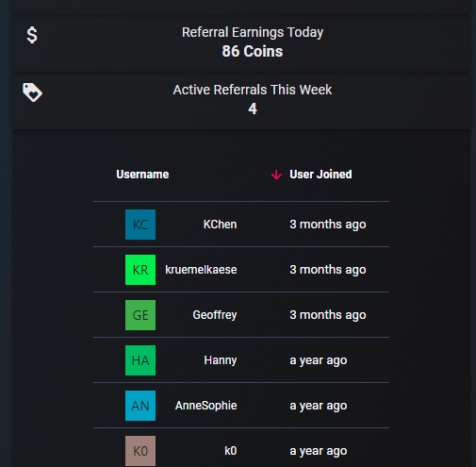
Task: Toggle sort direction with the red arrow
Action: (x=276, y=175)
